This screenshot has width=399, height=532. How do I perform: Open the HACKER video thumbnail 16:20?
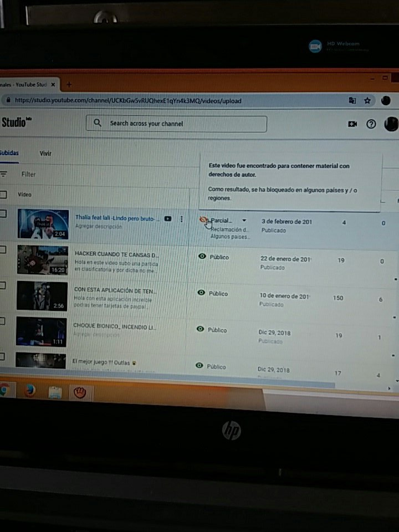(x=43, y=260)
